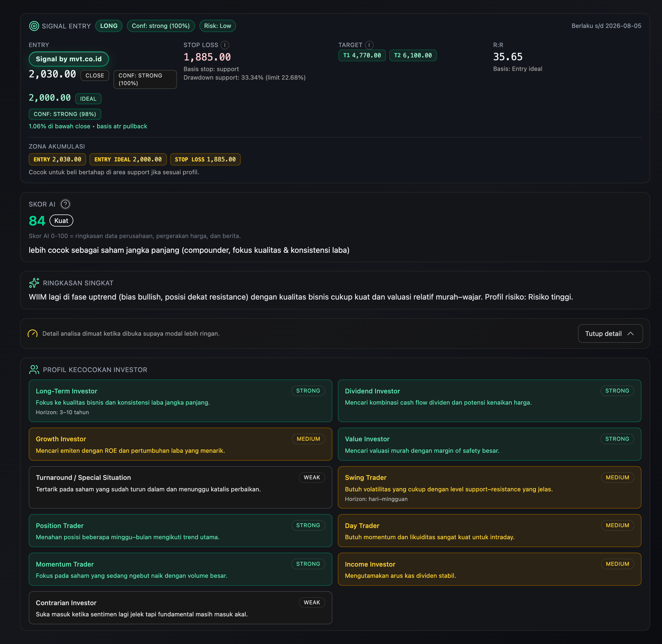Click the T2 6,100.00 target chip

click(x=413, y=56)
